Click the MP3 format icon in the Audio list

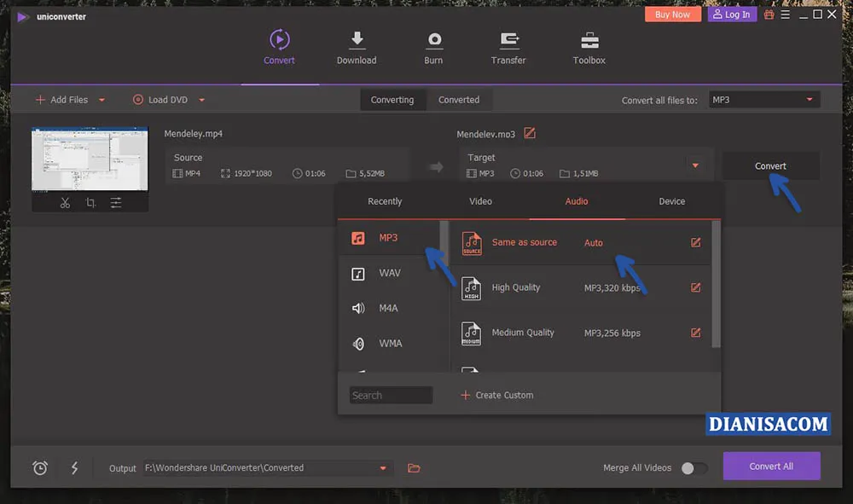[357, 237]
